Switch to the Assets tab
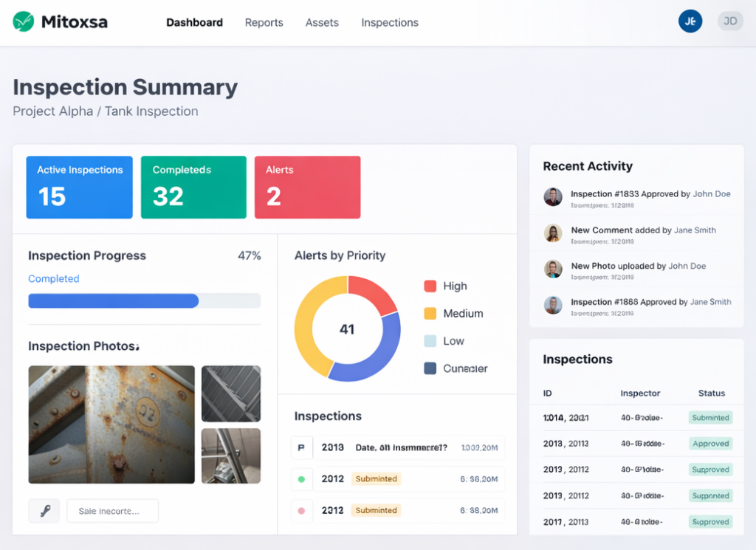The image size is (756, 550). click(322, 23)
